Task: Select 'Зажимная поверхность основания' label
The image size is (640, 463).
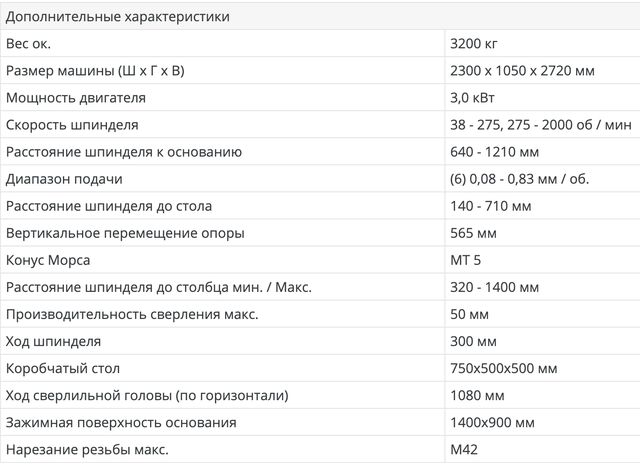Action: [120, 422]
